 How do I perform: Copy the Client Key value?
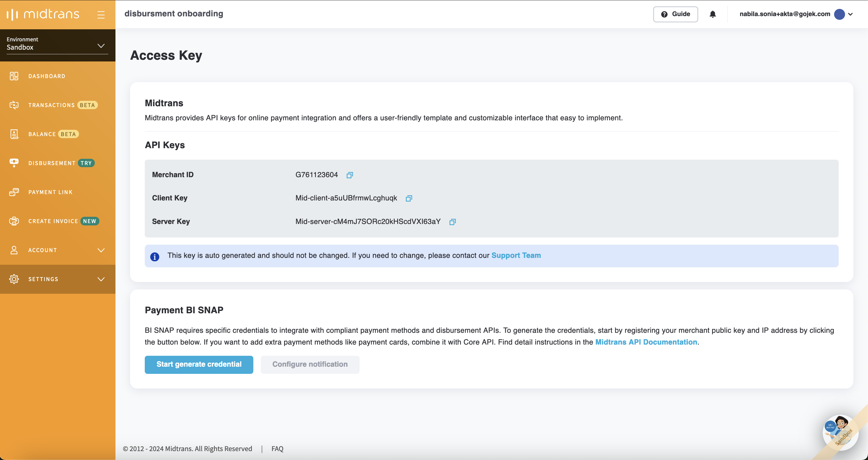pyautogui.click(x=409, y=198)
